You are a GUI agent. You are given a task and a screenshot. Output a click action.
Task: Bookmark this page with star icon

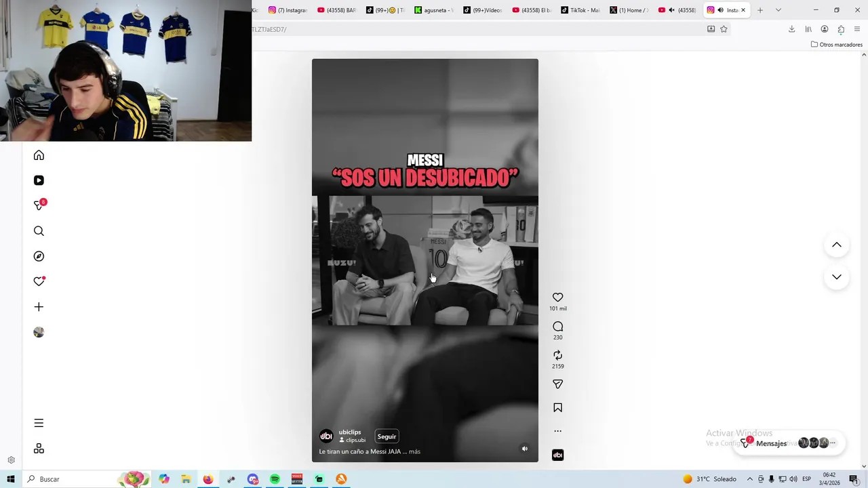point(724,29)
